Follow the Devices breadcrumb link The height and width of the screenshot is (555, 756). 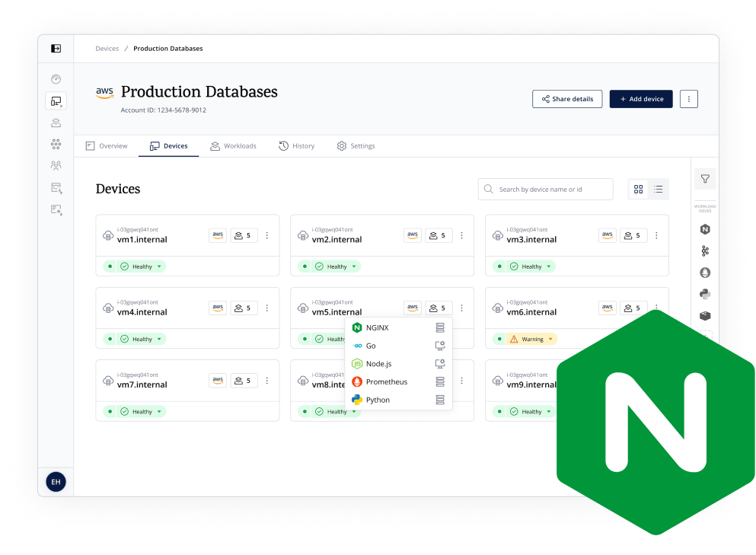point(107,49)
